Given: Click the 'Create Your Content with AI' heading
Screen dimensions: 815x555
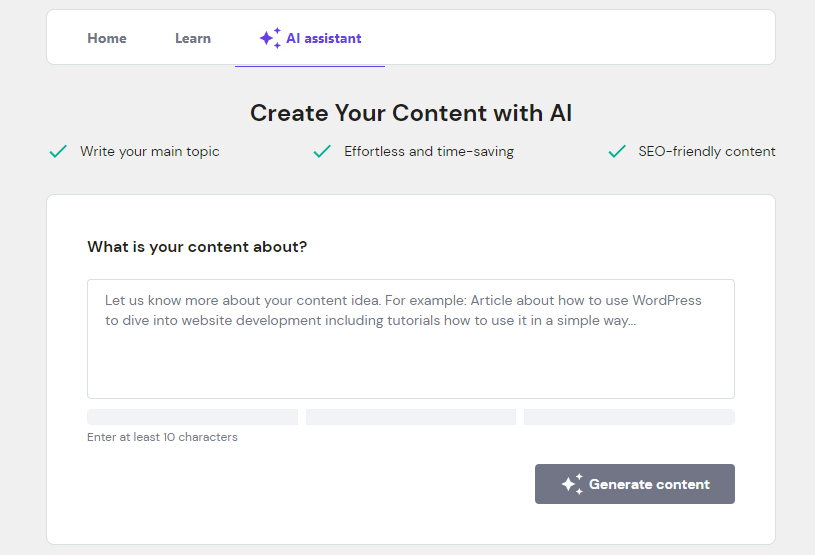Looking at the screenshot, I should tap(411, 113).
